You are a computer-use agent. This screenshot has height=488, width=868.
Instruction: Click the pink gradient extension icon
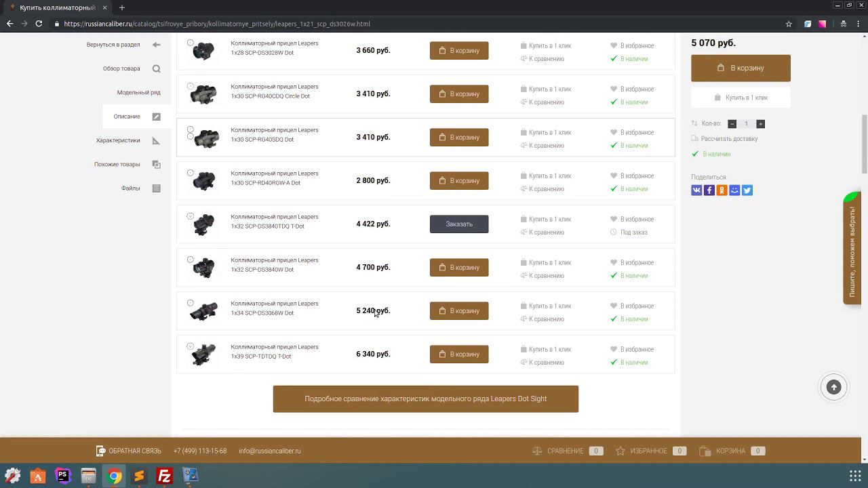(x=822, y=24)
